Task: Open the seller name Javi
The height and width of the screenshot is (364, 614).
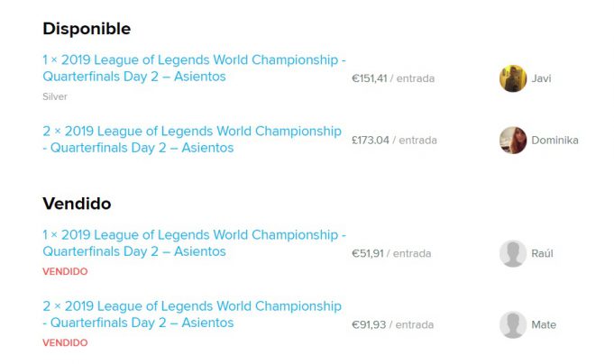Action: pyautogui.click(x=542, y=78)
